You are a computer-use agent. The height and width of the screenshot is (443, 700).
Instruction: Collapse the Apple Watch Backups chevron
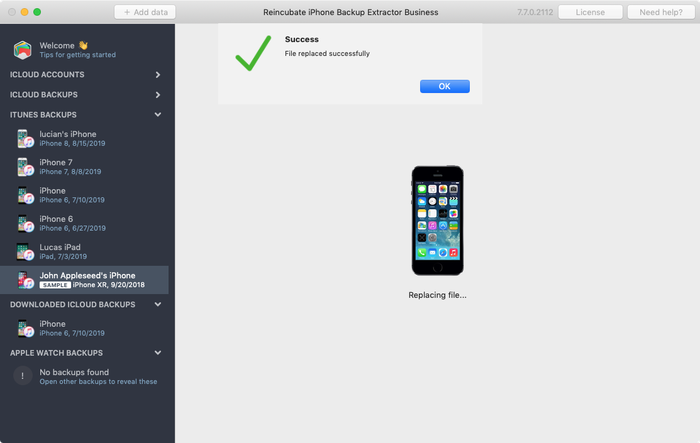pyautogui.click(x=158, y=353)
